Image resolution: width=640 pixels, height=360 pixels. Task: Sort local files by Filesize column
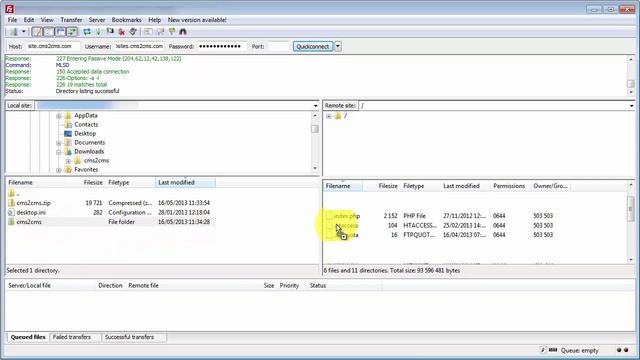tap(93, 182)
